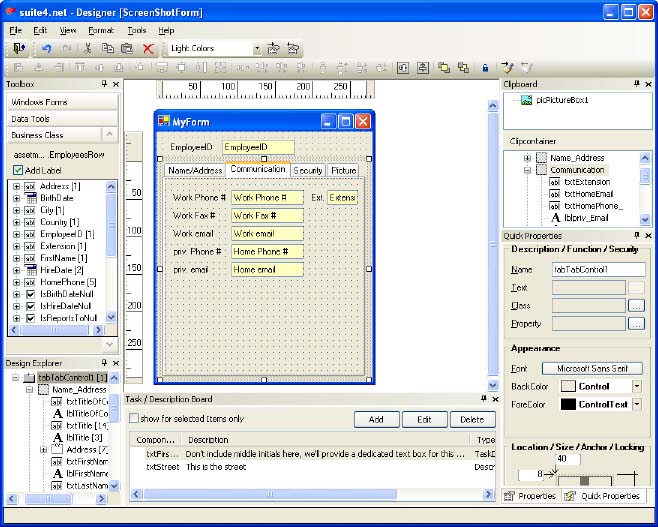658x527 pixels.
Task: Click the Name field containing tabTabControl1
Action: click(x=597, y=269)
